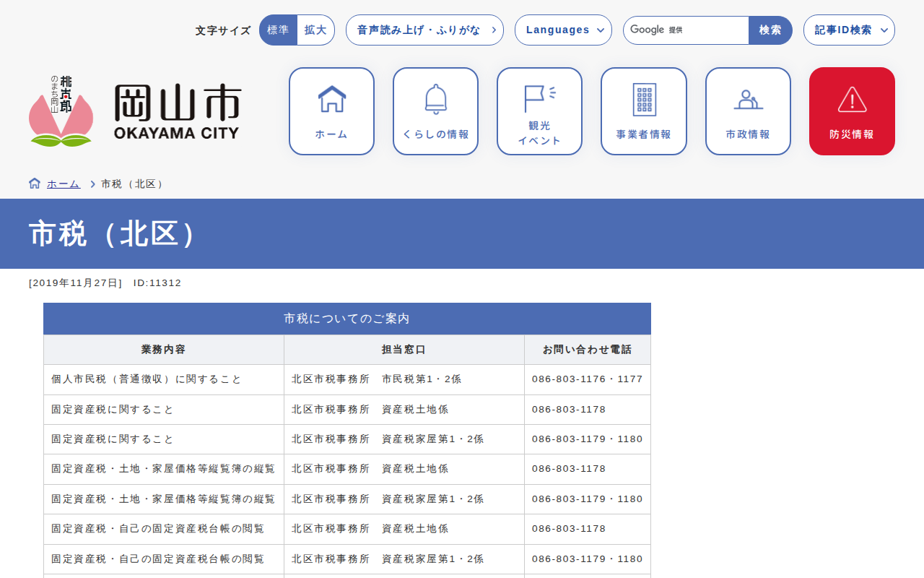Click the 検索 search button
Image resolution: width=924 pixels, height=578 pixels.
(770, 30)
